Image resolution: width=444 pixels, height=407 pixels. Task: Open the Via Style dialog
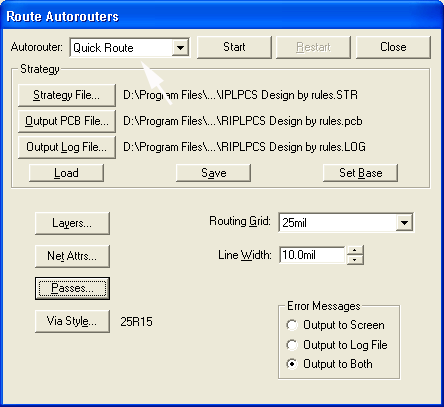click(72, 321)
